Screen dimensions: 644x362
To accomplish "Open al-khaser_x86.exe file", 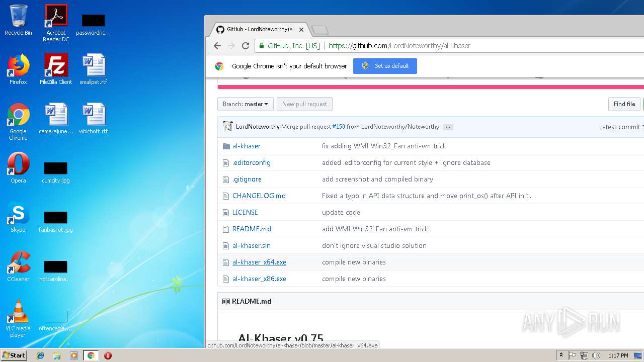I will pyautogui.click(x=259, y=279).
